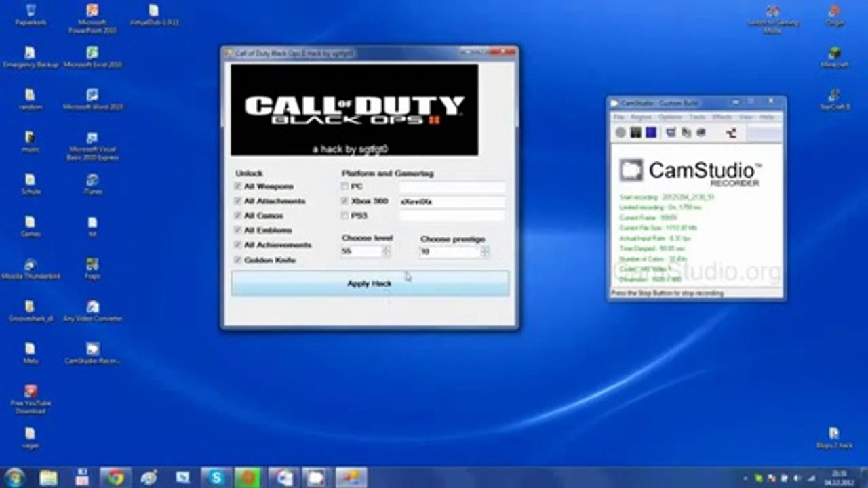The image size is (868, 488).
Task: Open the Region menu in CamStudio
Action: pyautogui.click(x=641, y=117)
